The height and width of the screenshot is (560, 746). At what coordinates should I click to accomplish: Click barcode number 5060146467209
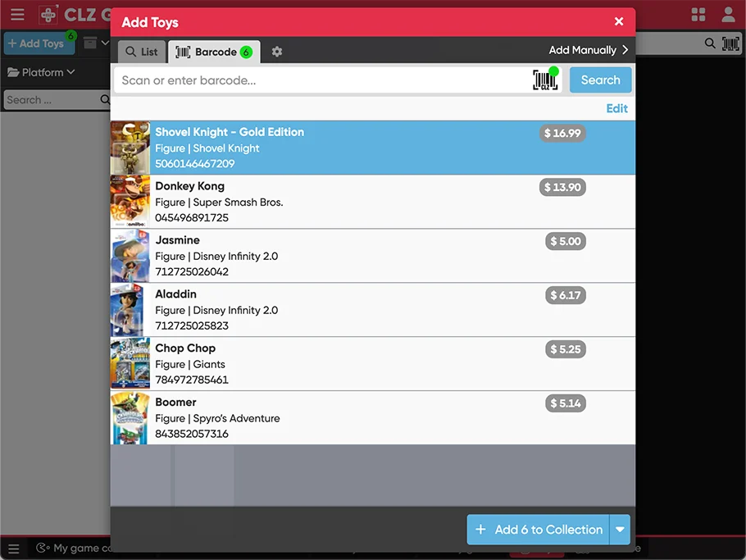click(194, 164)
